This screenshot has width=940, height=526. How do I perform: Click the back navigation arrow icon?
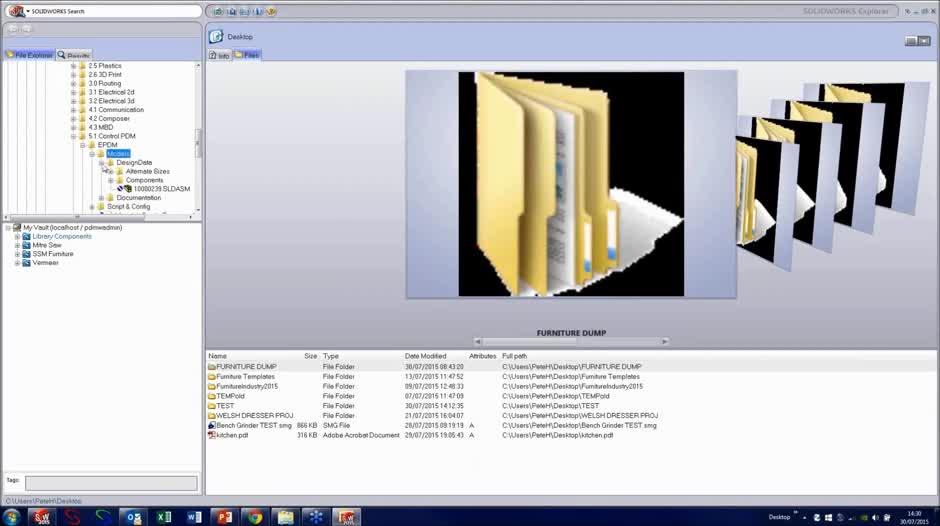13,29
